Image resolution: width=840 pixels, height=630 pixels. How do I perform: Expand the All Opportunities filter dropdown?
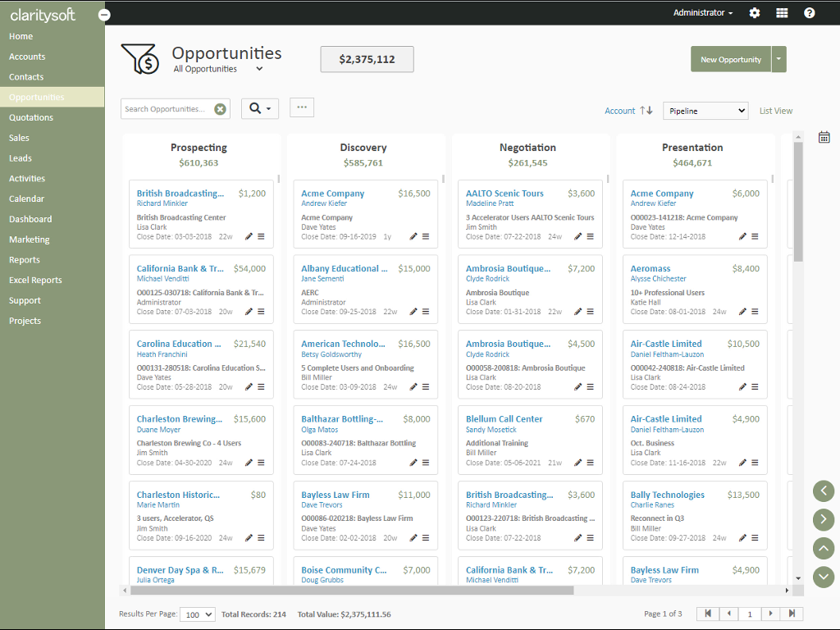coord(259,69)
